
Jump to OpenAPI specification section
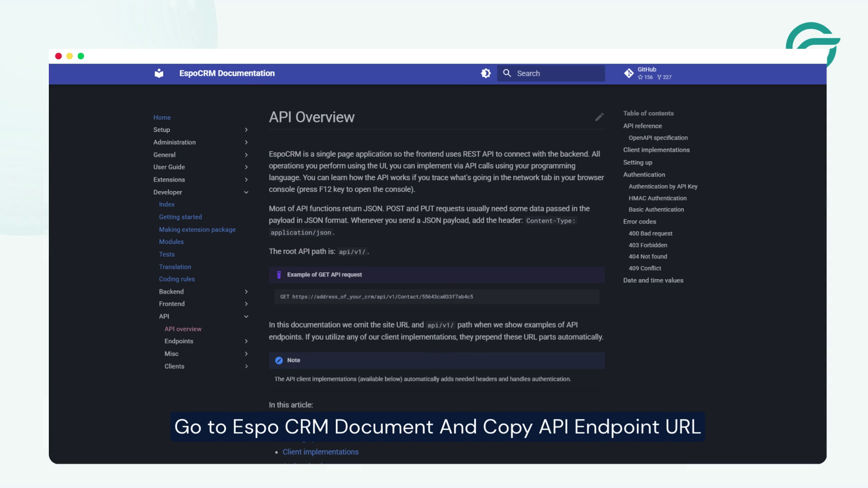coord(658,138)
